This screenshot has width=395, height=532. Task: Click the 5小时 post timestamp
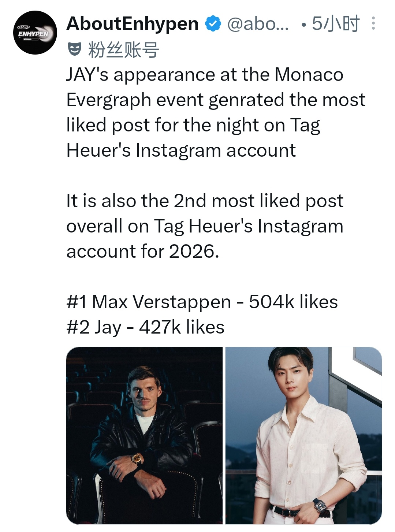pyautogui.click(x=336, y=24)
